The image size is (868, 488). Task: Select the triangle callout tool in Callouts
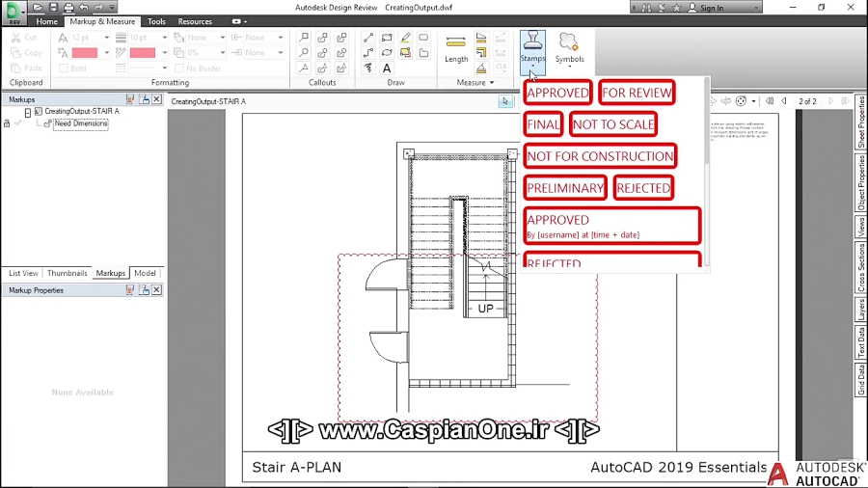coord(304,68)
